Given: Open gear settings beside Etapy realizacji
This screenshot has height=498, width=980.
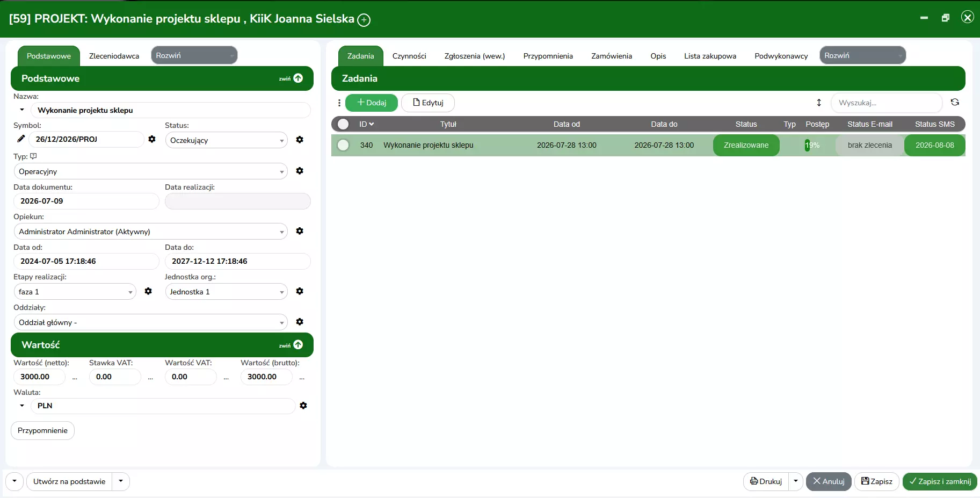Looking at the screenshot, I should (148, 291).
